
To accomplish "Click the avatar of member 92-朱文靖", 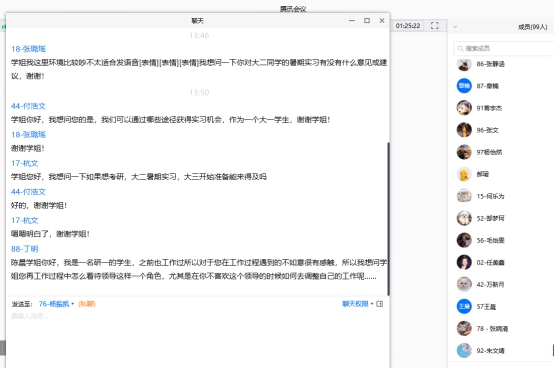I will click(464, 351).
